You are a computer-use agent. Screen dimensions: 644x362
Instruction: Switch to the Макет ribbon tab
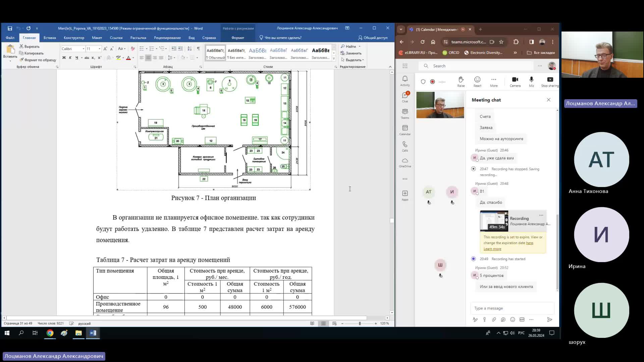pyautogui.click(x=97, y=38)
